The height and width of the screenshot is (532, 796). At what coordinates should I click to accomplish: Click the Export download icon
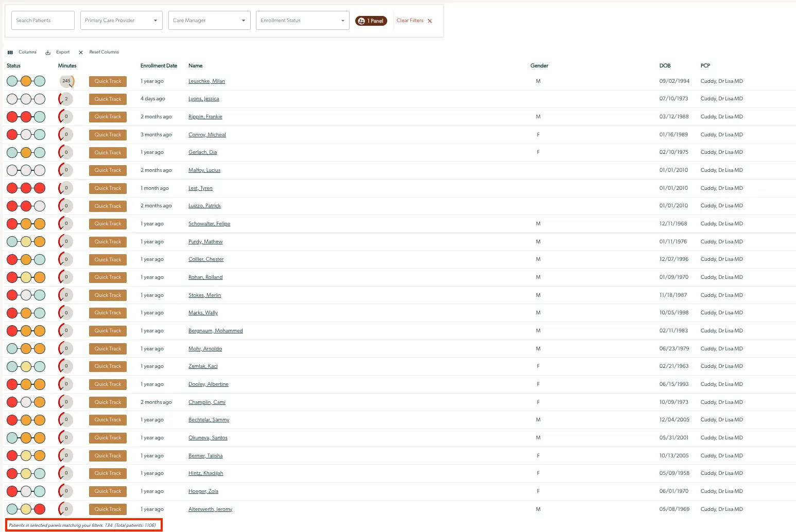tap(47, 52)
